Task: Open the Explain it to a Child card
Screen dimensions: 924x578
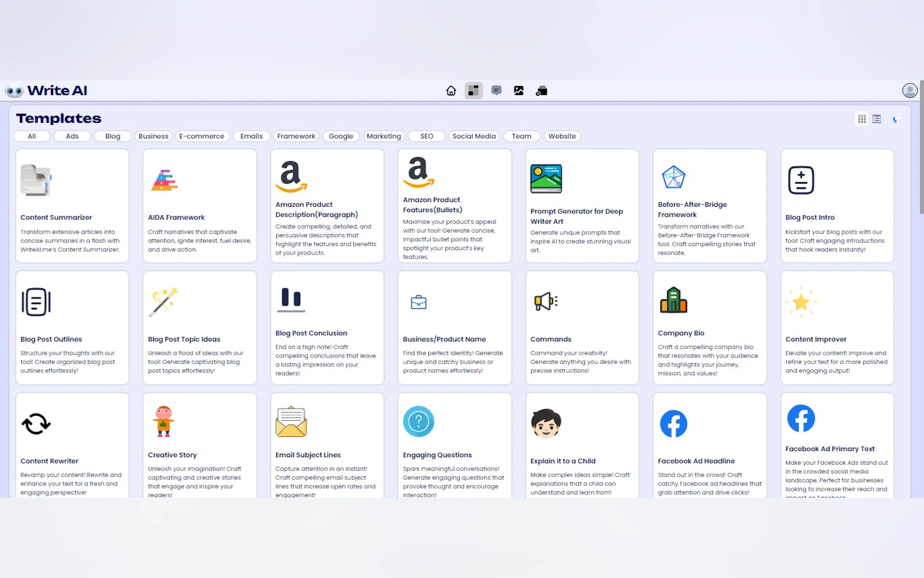Action: pyautogui.click(x=582, y=446)
